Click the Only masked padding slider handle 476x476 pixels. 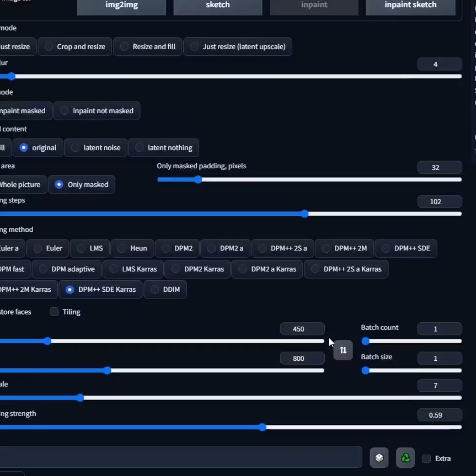click(x=198, y=180)
